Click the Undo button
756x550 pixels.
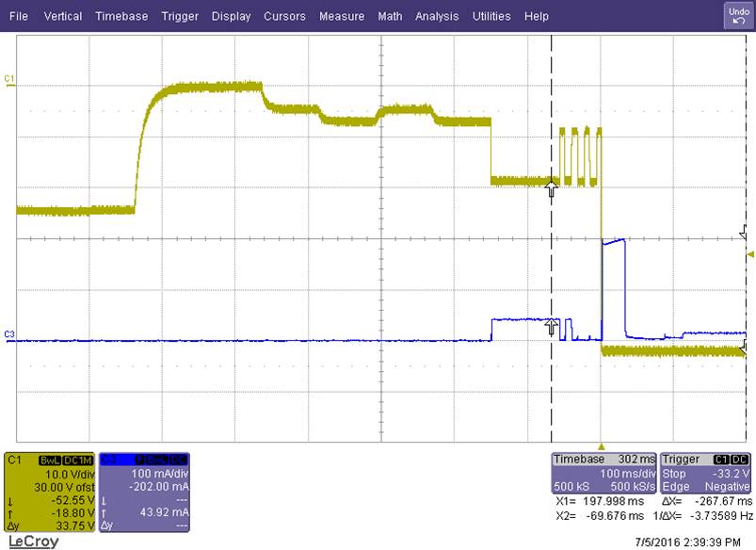(x=738, y=16)
